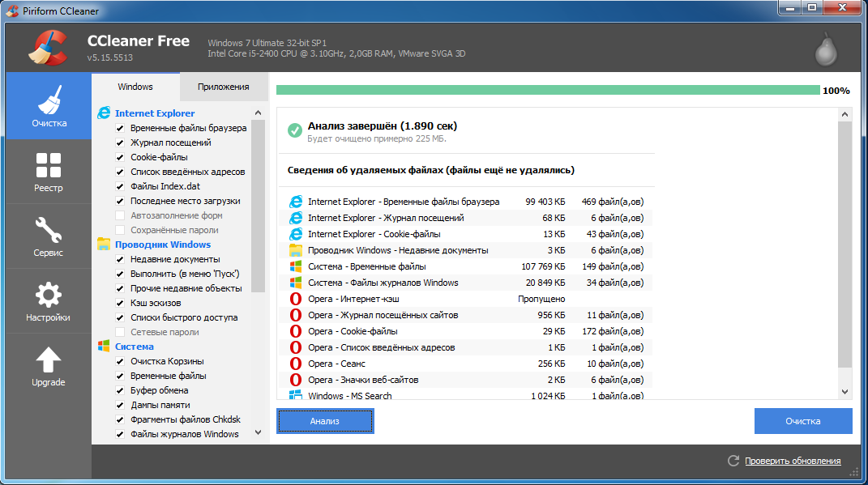Switch to the Windows tab
The image size is (868, 485).
tap(135, 87)
